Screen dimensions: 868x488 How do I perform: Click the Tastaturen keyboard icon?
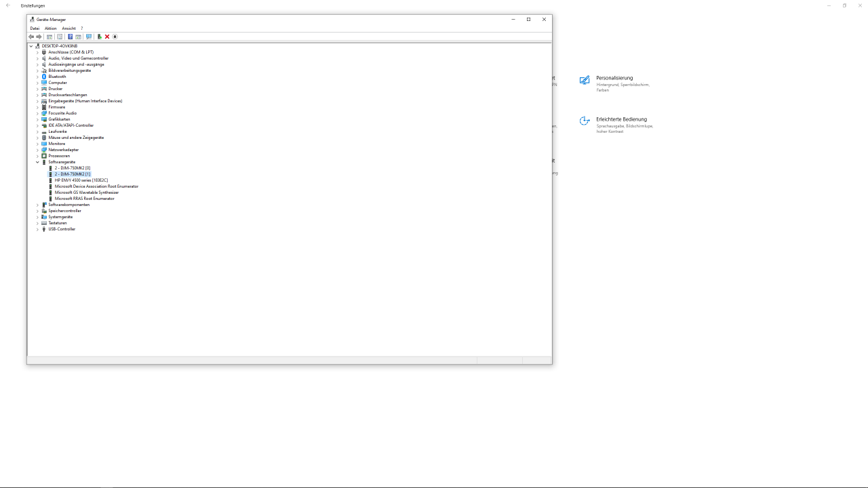point(44,223)
